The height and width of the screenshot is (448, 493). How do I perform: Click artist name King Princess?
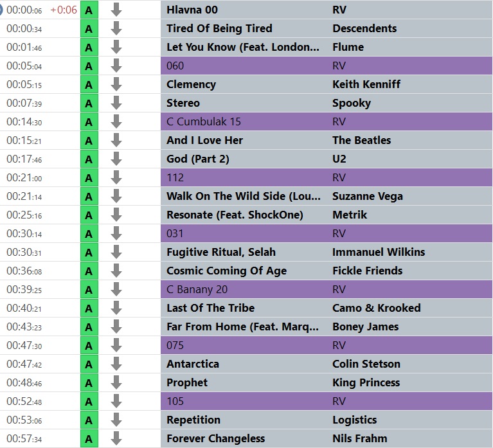(366, 382)
